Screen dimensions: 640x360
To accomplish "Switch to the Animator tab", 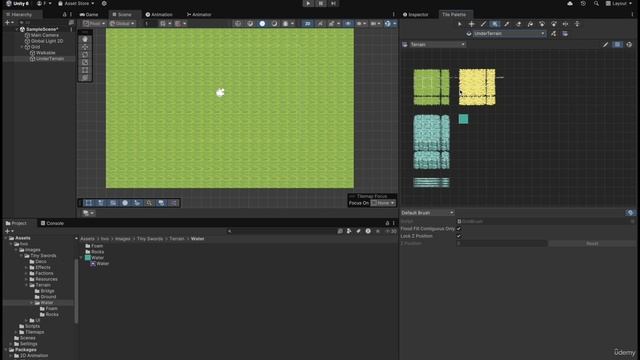I will pyautogui.click(x=199, y=14).
